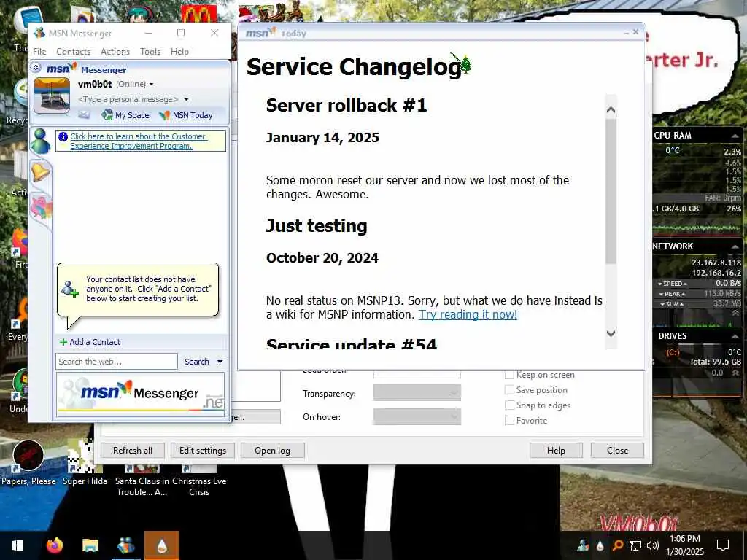Open the Help menu in MSN Messenger
This screenshot has height=560, width=747.
coord(179,52)
